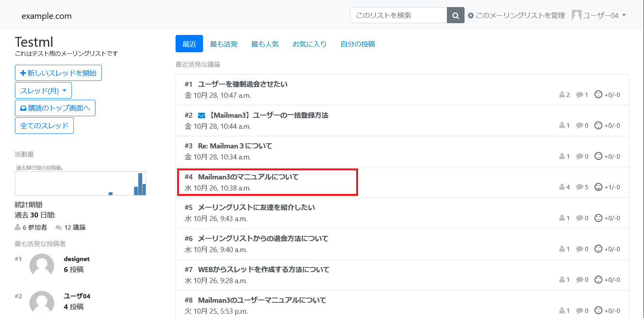644x318 pixels.
Task: Click the discussions icon beside 12 議論
Action: click(59, 228)
